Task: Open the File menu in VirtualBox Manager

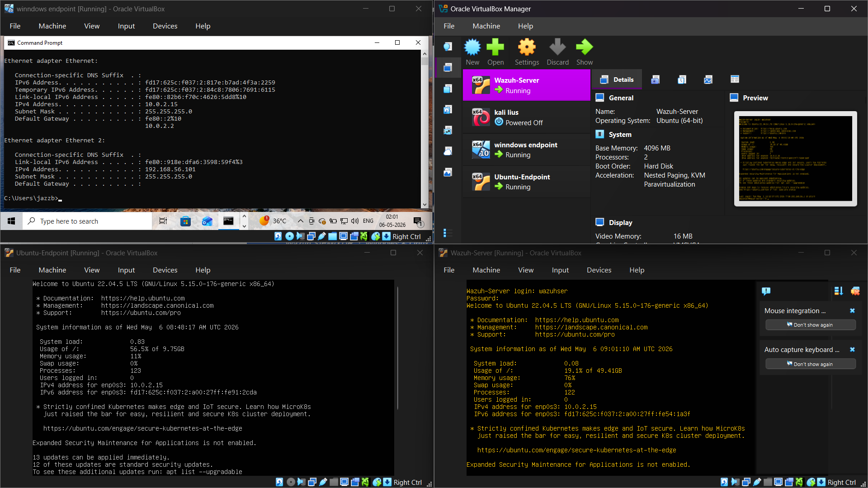Action: tap(449, 26)
